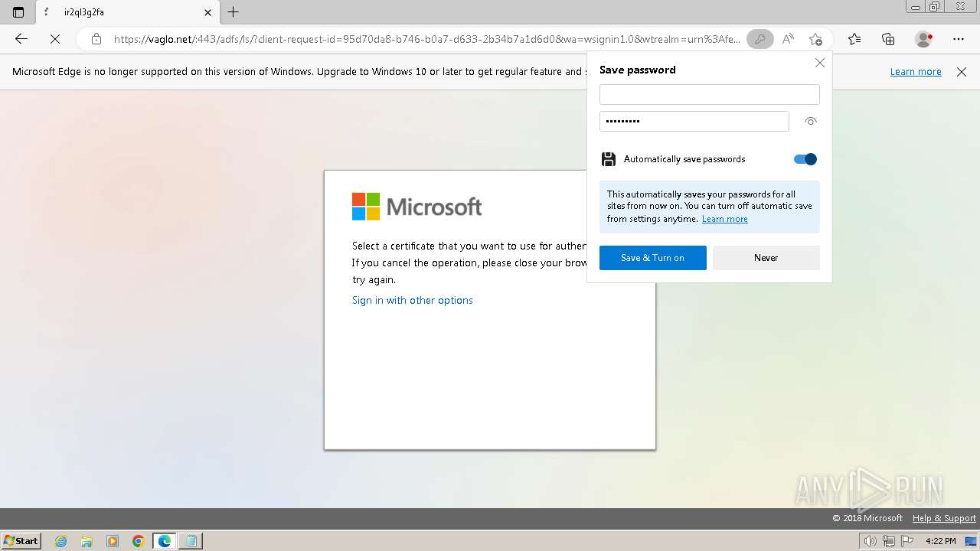The width and height of the screenshot is (980, 551).
Task: Open the profile avatar icon
Action: pyautogui.click(x=923, y=39)
